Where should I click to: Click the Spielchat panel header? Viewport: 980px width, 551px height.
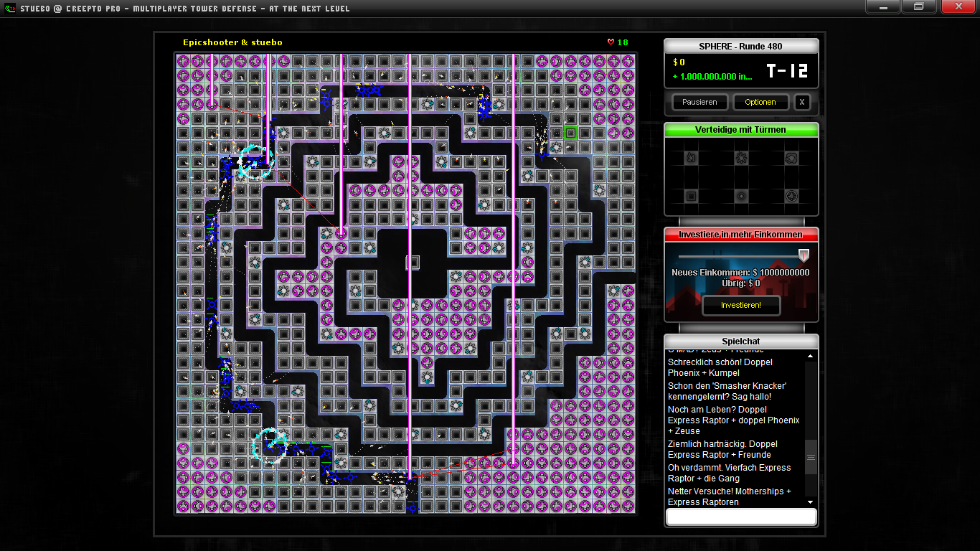click(741, 341)
